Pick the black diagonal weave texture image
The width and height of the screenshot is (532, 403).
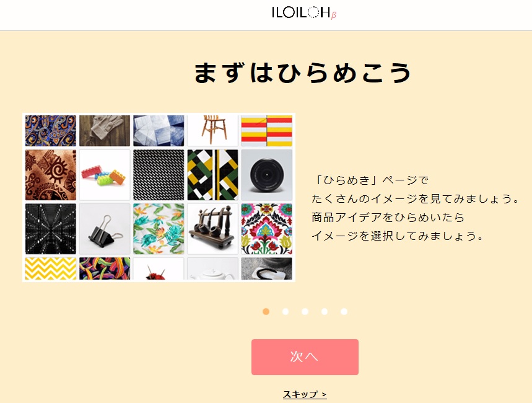pyautogui.click(x=159, y=175)
